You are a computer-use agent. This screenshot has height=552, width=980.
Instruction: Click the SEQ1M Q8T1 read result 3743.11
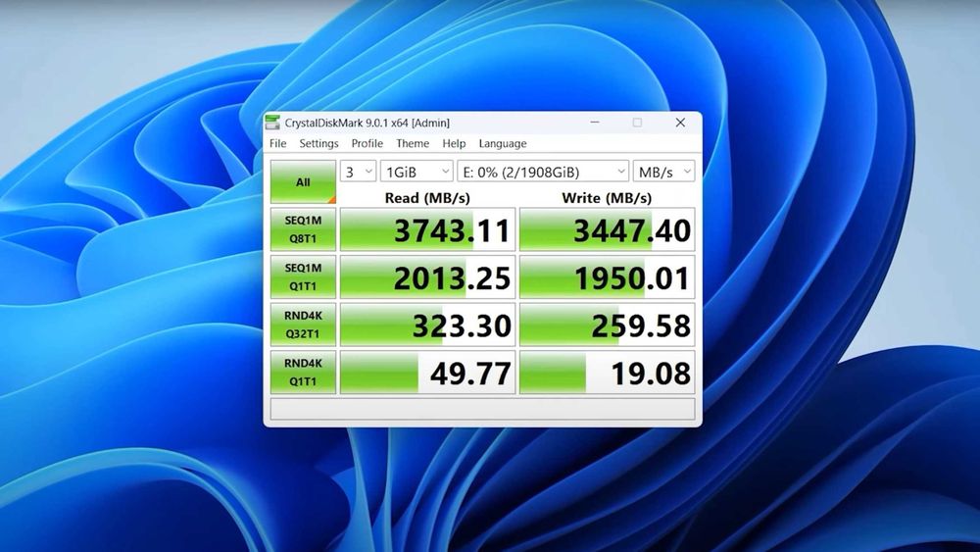[427, 229]
